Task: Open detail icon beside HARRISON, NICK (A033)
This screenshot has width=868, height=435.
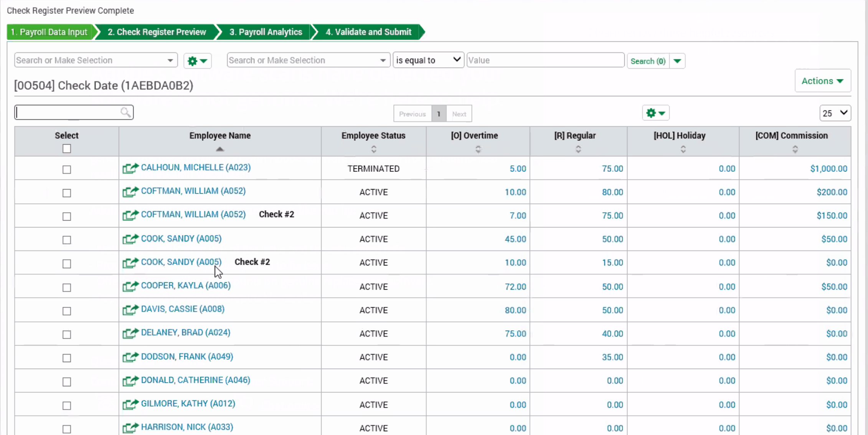Action: pyautogui.click(x=130, y=428)
